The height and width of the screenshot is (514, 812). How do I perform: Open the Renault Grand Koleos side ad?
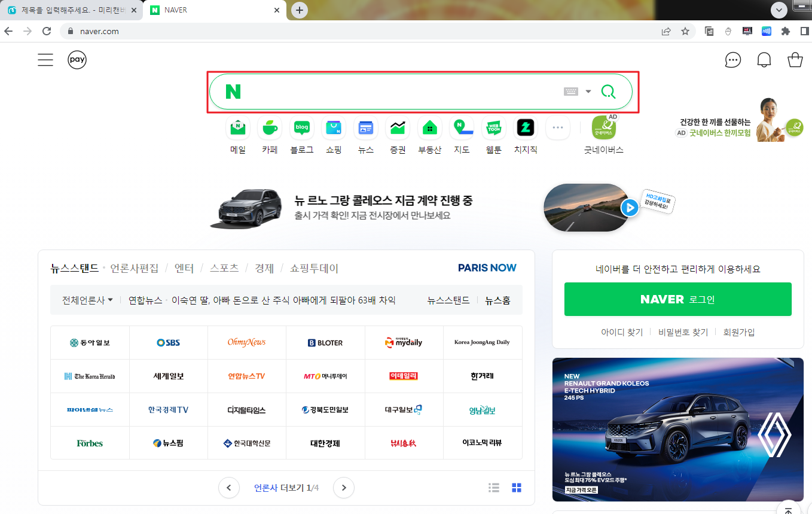coord(678,430)
